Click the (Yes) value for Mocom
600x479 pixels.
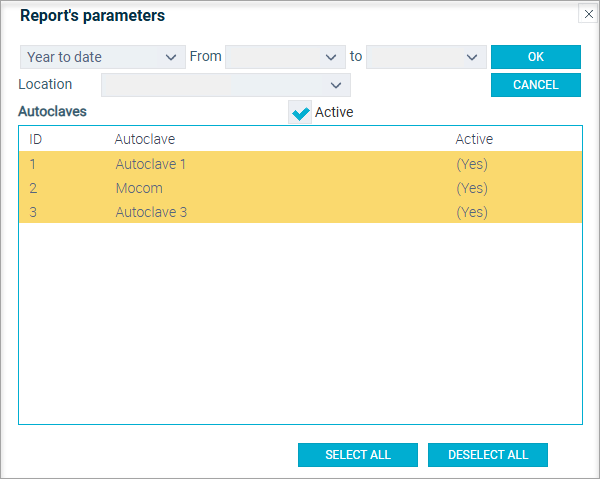tap(472, 188)
